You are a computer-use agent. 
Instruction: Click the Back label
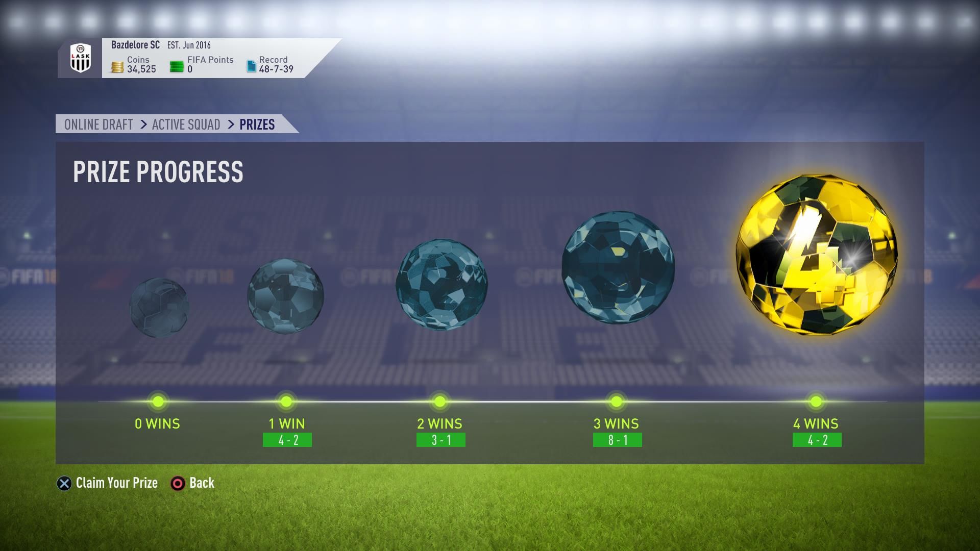[202, 483]
